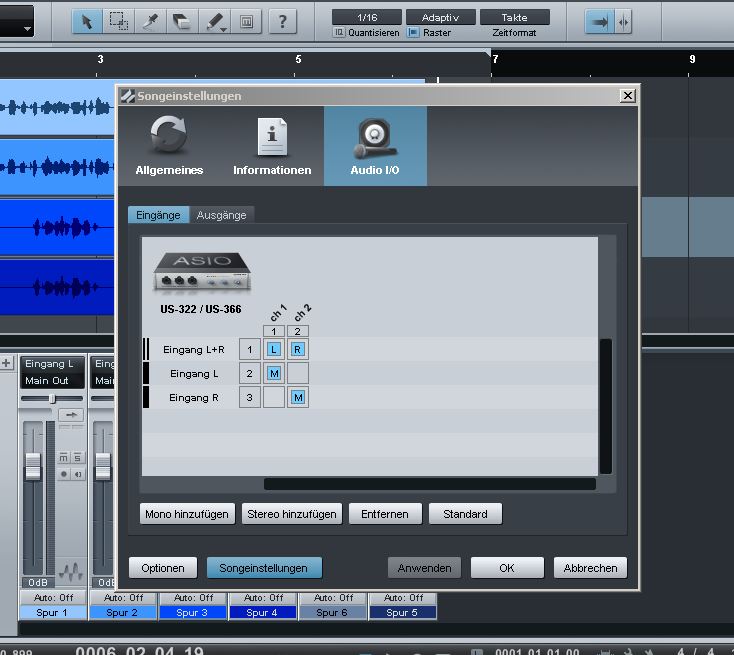Click the pan slider on Spur 1 channel

(52, 398)
